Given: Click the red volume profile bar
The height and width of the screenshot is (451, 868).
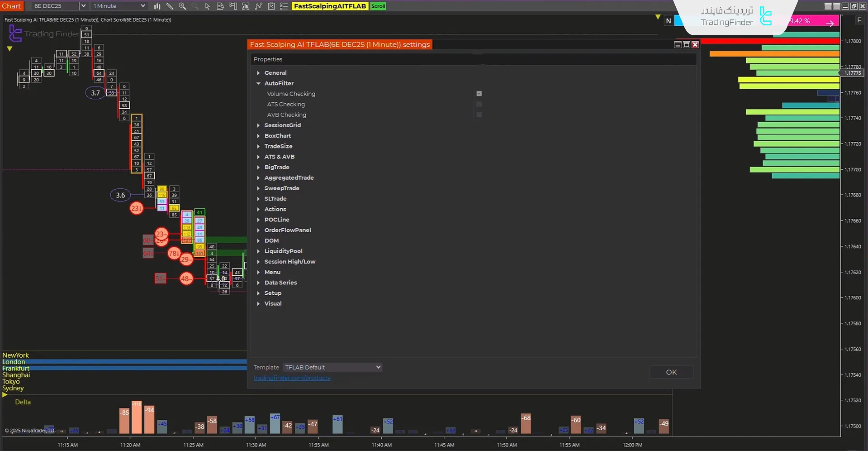Looking at the screenshot, I should [770, 41].
